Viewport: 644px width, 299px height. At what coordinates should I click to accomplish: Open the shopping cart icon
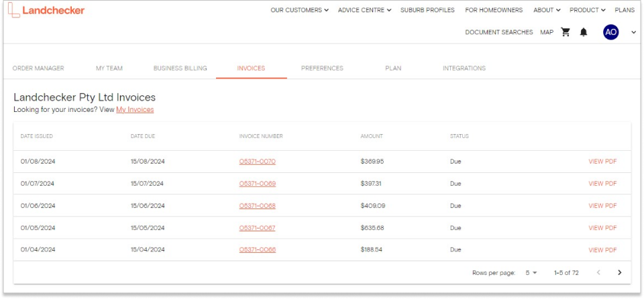click(566, 32)
